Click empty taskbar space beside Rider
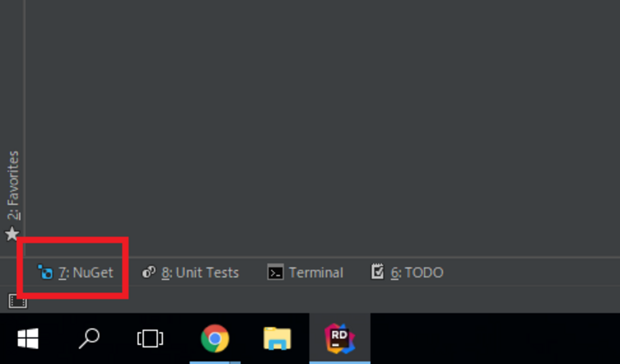The image size is (620, 364). point(495,339)
